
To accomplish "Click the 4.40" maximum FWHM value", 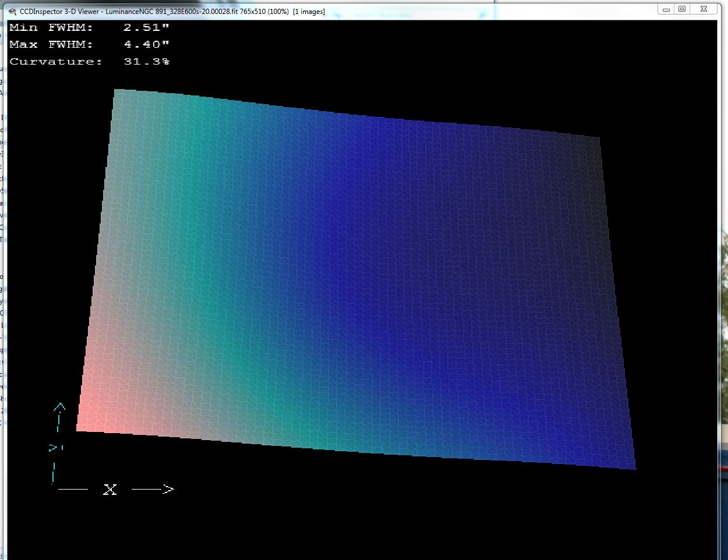I will pyautogui.click(x=146, y=44).
